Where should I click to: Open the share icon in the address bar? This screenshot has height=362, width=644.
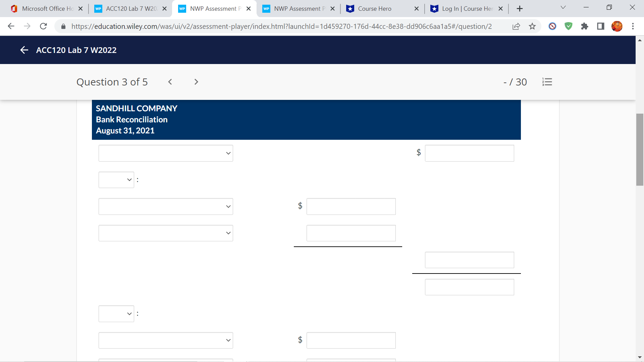(x=516, y=26)
